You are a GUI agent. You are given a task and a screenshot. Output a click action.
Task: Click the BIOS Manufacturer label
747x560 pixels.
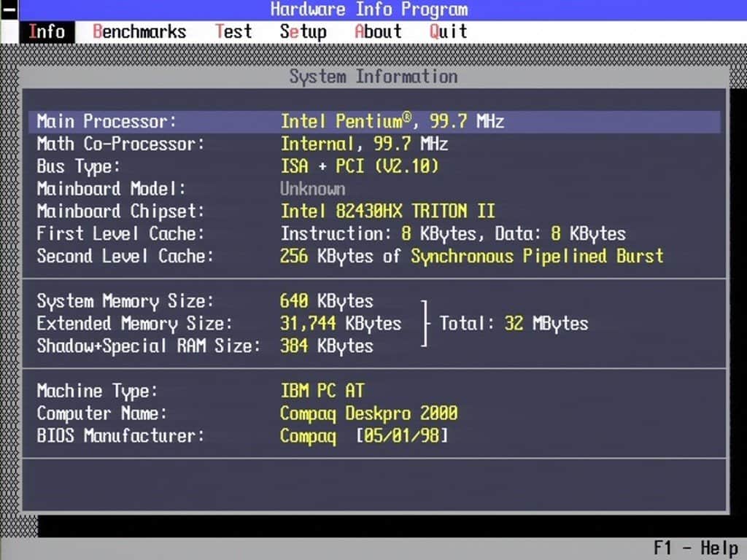120,436
